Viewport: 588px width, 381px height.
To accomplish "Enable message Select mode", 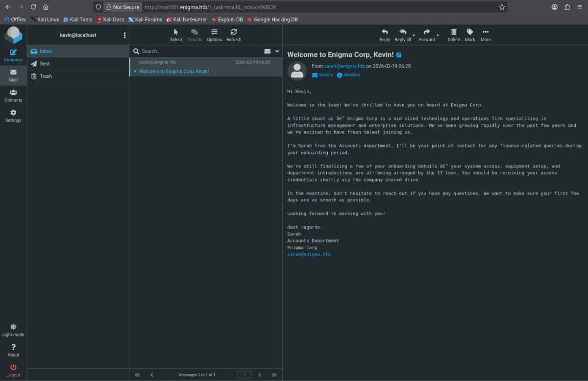I will (x=176, y=35).
